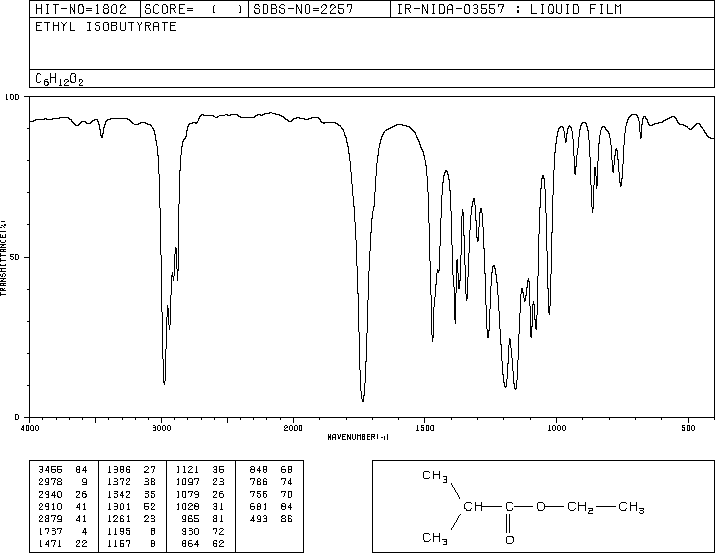Select peak table entry 1737
Viewport: 715px width, 553px height.
pyautogui.click(x=50, y=531)
